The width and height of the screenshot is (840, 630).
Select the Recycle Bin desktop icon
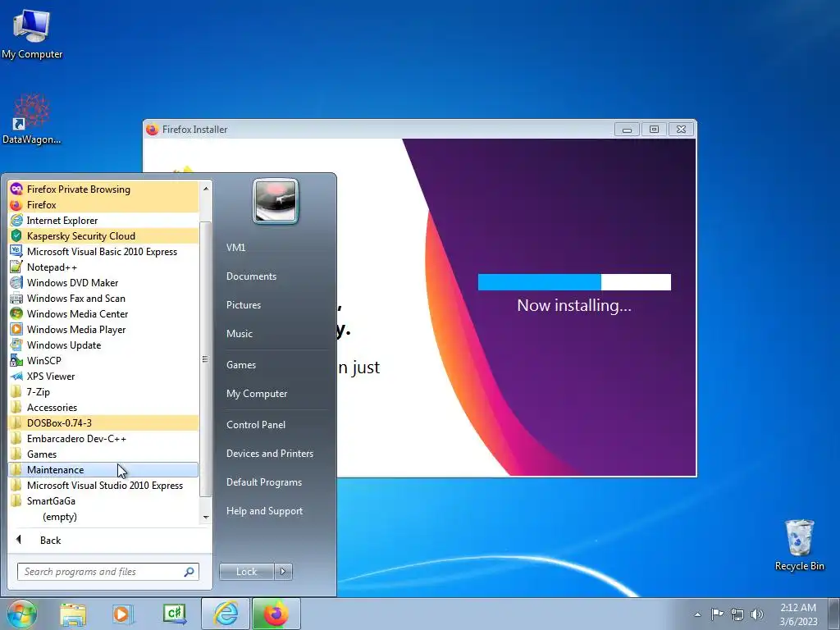click(x=799, y=545)
